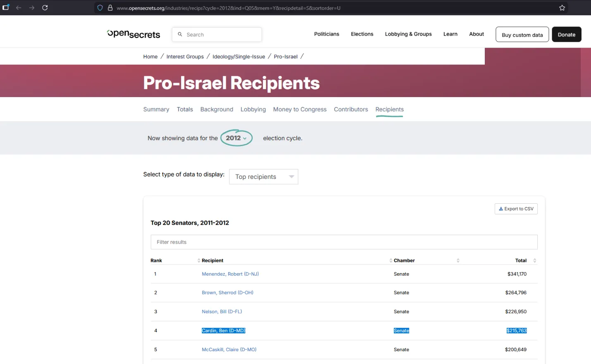Expand the Top recipients data type dropdown
This screenshot has height=364, width=591.
[x=264, y=177]
